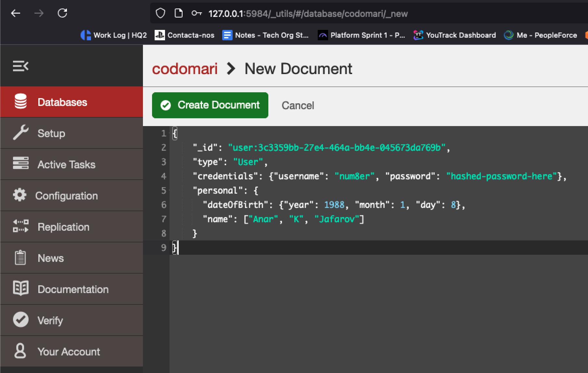Viewport: 588px width, 373px height.
Task: Click the YouTrack Dashboard bookmark favicon
Action: 418,35
